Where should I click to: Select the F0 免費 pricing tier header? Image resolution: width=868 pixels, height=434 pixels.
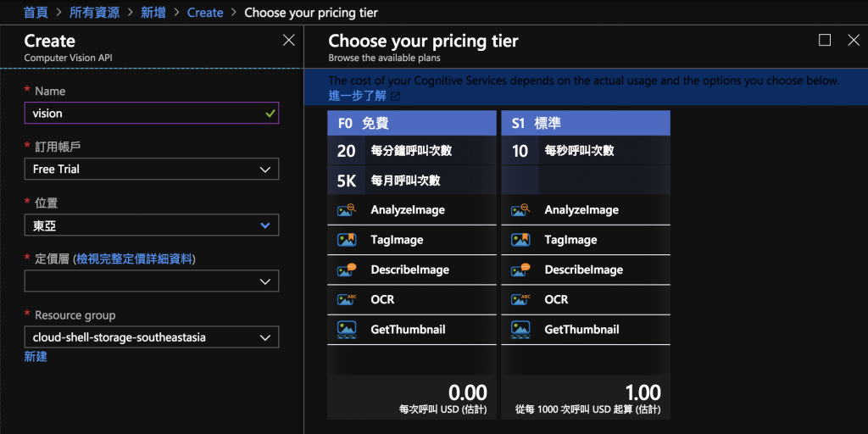click(412, 123)
